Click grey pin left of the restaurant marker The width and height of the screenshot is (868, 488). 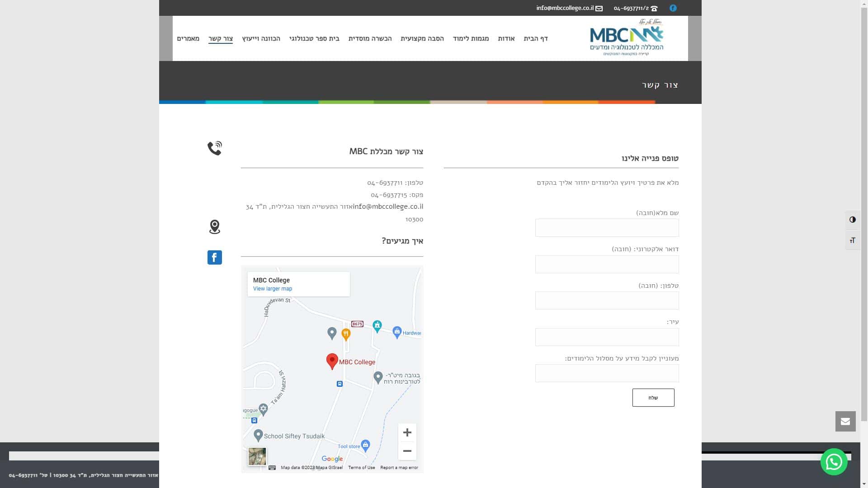pyautogui.click(x=332, y=333)
